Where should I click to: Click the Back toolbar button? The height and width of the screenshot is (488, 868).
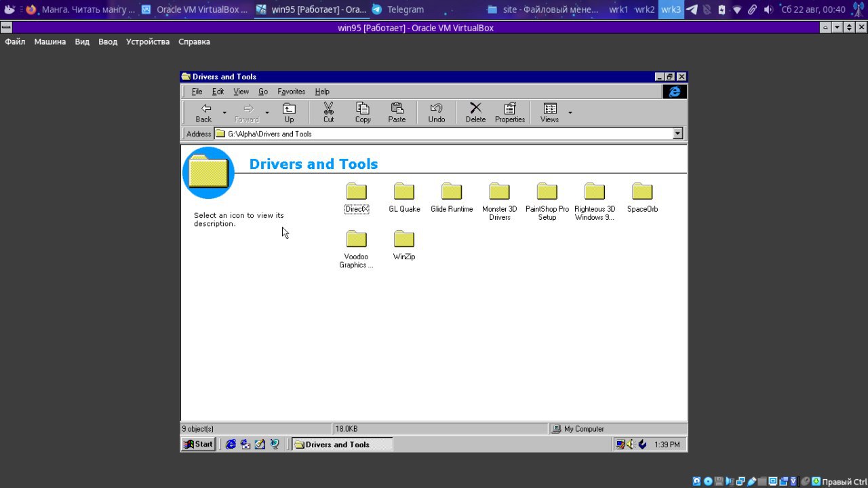click(203, 113)
